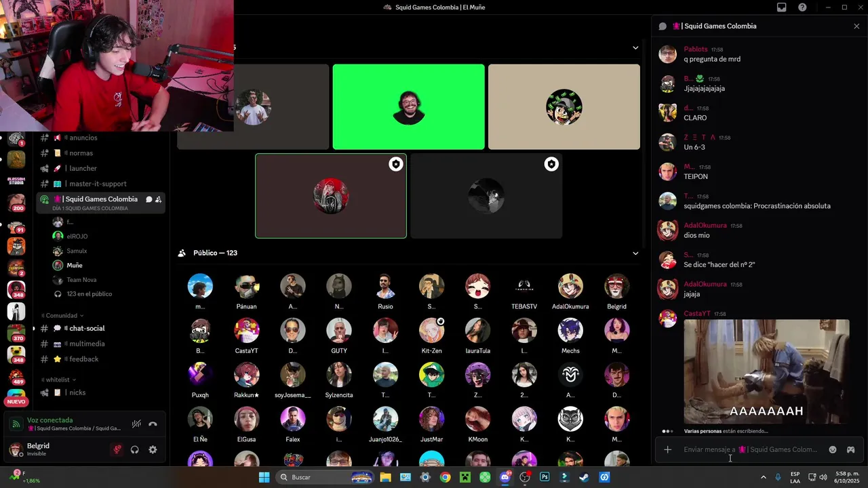This screenshot has width=868, height=488.
Task: Click Sylzencita avatar in the audience
Action: tap(339, 375)
